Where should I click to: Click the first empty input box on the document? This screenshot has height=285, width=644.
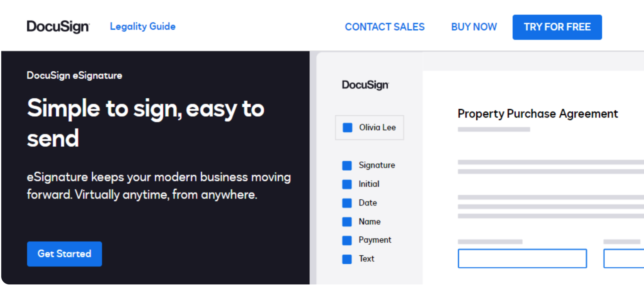[x=522, y=258]
